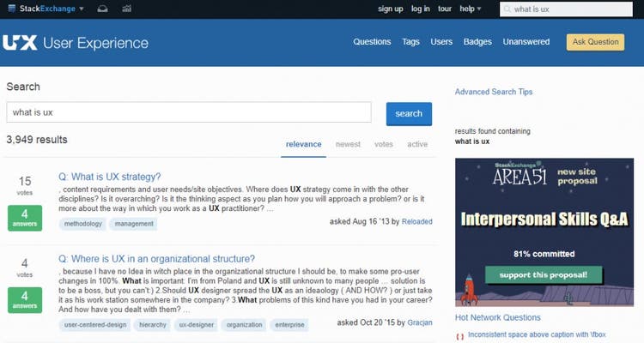The width and height of the screenshot is (644, 343).
Task: Click the hierarchy tag
Action: 153,324
